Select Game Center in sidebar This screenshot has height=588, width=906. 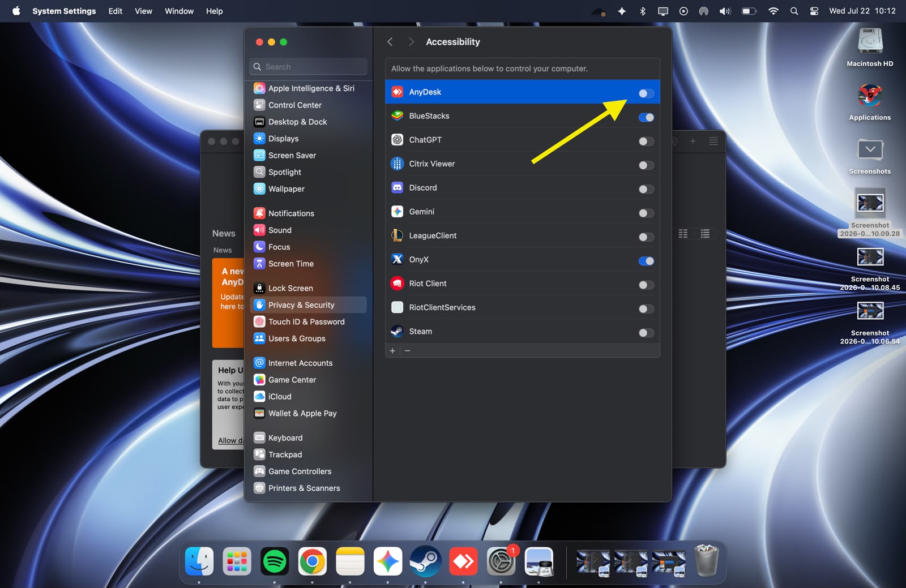click(x=308, y=380)
